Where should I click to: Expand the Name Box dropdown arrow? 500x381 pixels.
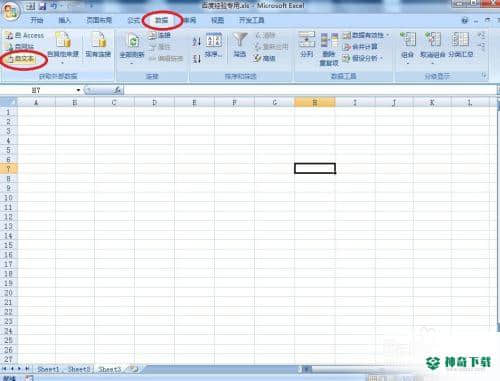[78, 90]
